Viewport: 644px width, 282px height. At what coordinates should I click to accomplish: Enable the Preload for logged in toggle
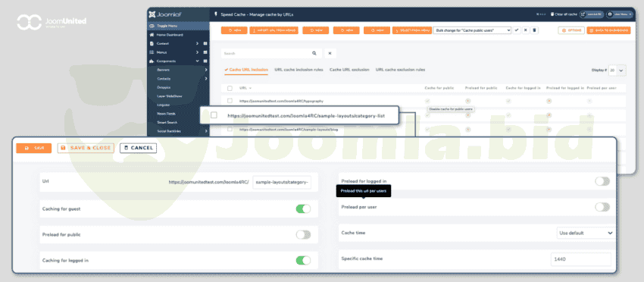point(602,181)
